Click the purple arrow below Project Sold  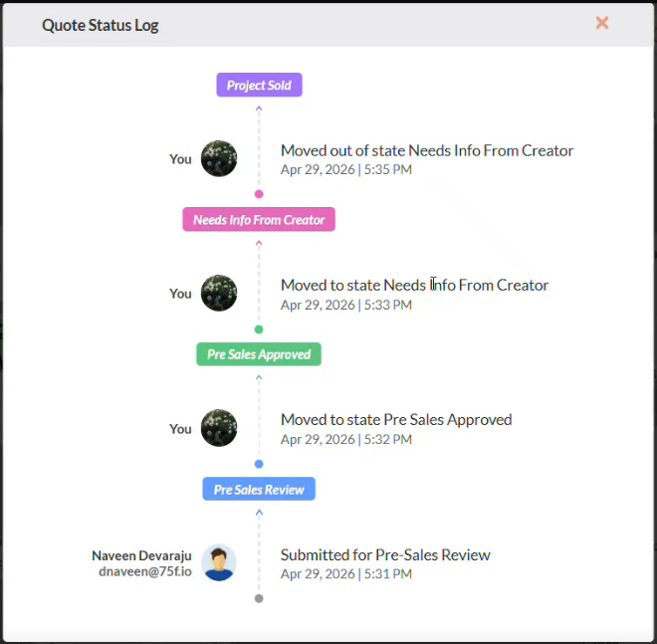(259, 108)
